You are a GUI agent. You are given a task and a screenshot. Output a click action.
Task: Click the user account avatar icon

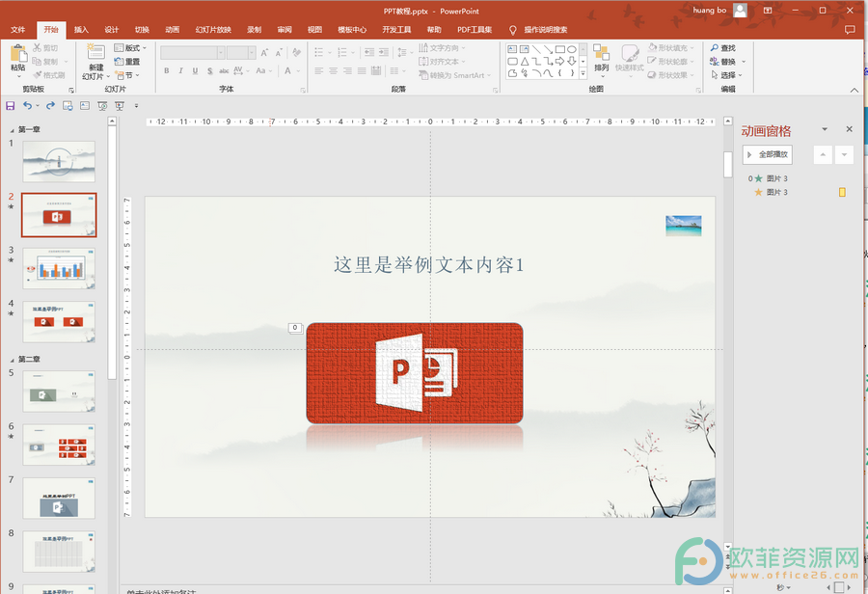tap(740, 10)
